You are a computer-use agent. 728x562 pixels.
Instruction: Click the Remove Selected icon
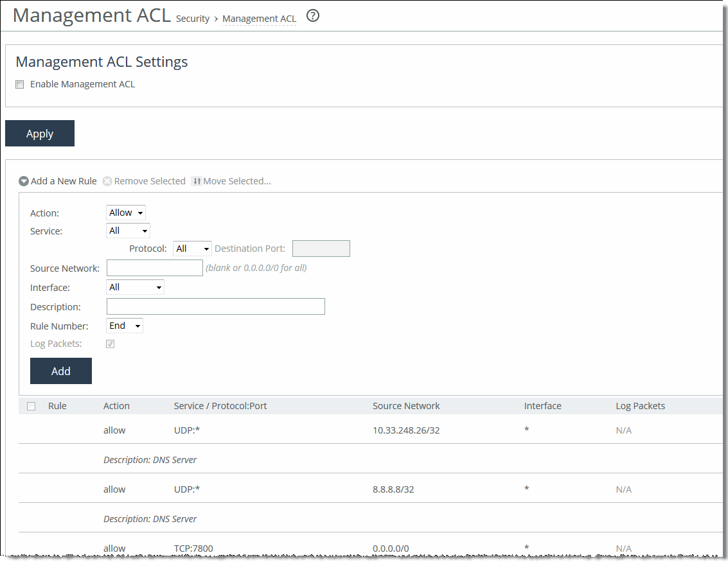coord(107,181)
